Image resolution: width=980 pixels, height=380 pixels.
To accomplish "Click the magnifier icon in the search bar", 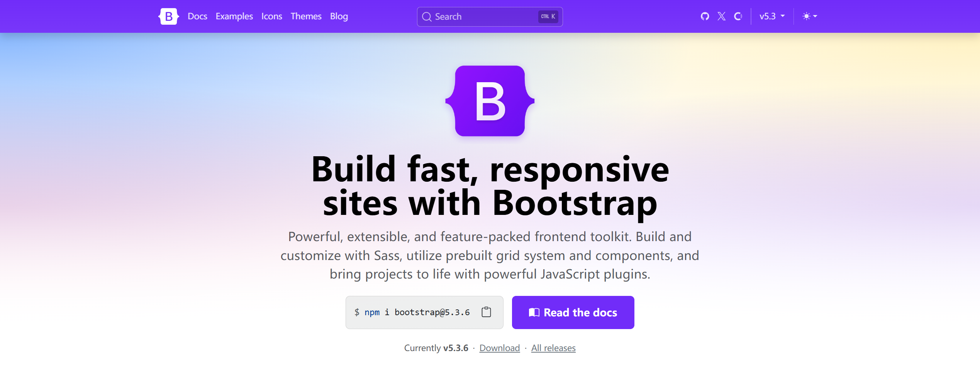I will pos(427,17).
